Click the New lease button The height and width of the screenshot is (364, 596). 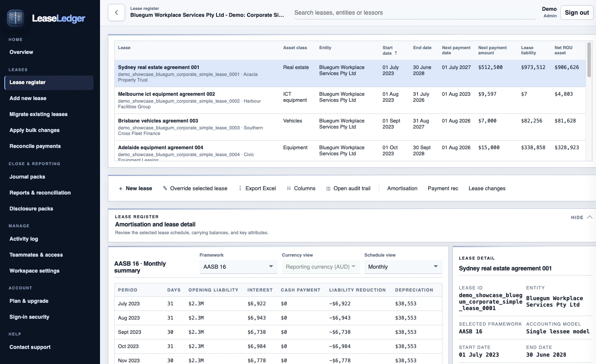(135, 188)
